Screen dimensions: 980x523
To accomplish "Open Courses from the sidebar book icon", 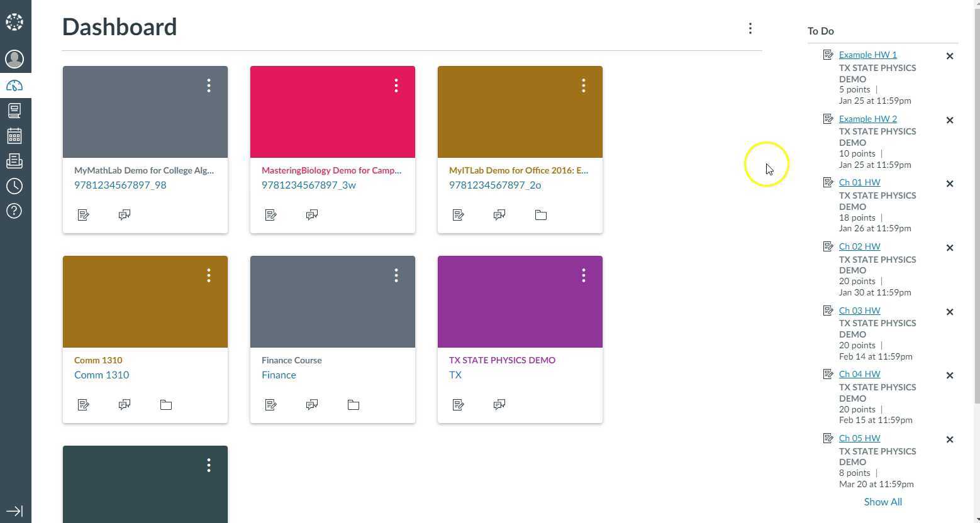I will 14,111.
